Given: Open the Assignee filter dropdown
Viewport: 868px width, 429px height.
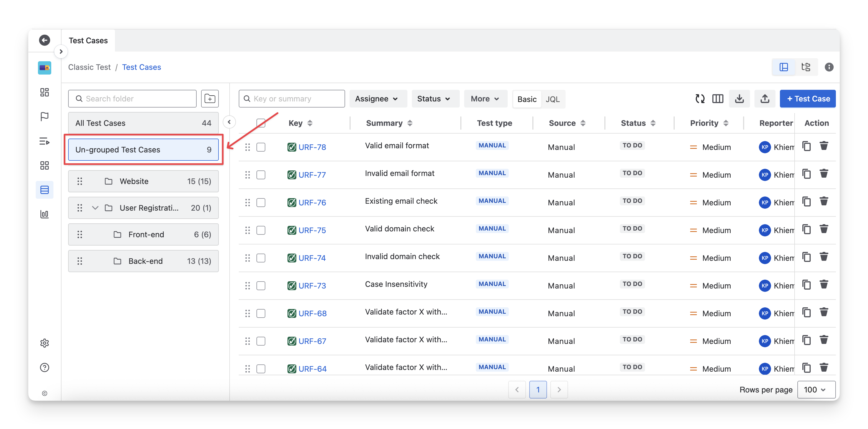Looking at the screenshot, I should click(x=377, y=99).
